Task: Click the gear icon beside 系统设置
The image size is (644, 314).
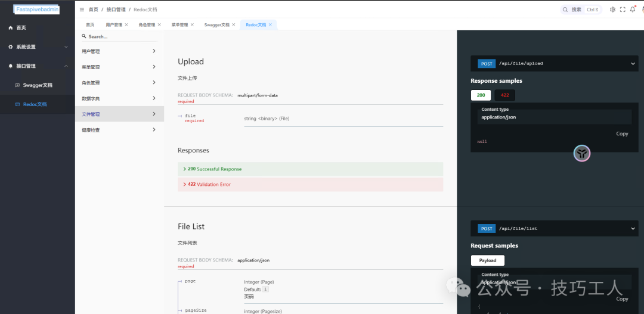Action: point(11,47)
